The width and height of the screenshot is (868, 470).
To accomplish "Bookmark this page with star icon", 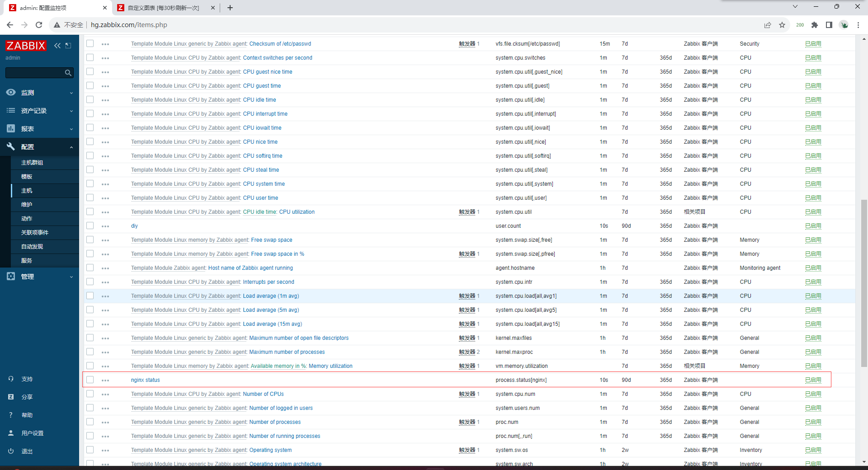I will click(x=782, y=25).
